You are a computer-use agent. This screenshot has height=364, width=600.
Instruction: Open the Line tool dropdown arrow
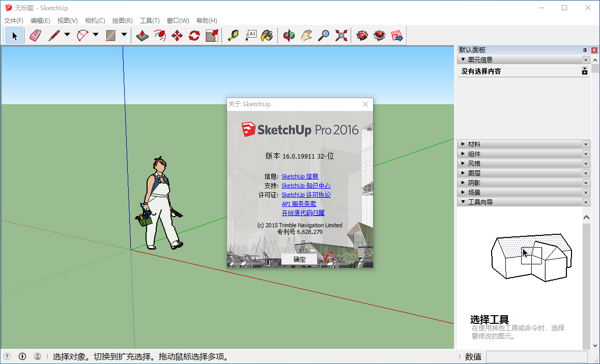(x=67, y=35)
